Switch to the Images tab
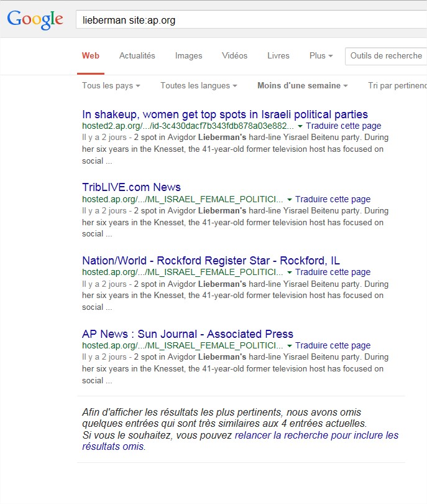 pyautogui.click(x=188, y=55)
